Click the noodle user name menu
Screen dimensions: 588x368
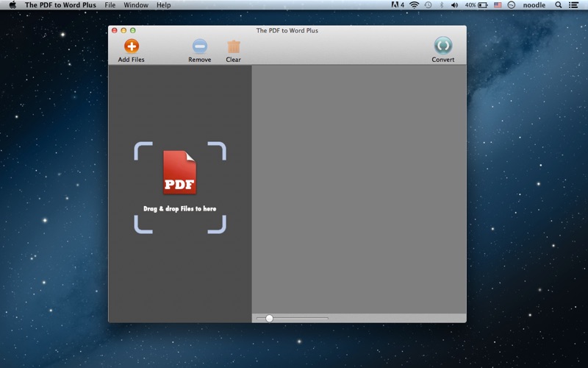pos(534,5)
